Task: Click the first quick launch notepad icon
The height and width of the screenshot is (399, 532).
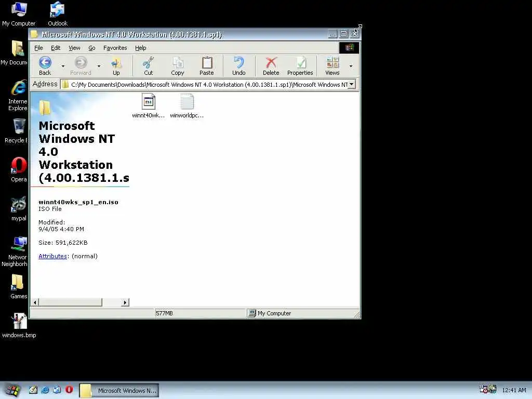Action: coord(33,390)
